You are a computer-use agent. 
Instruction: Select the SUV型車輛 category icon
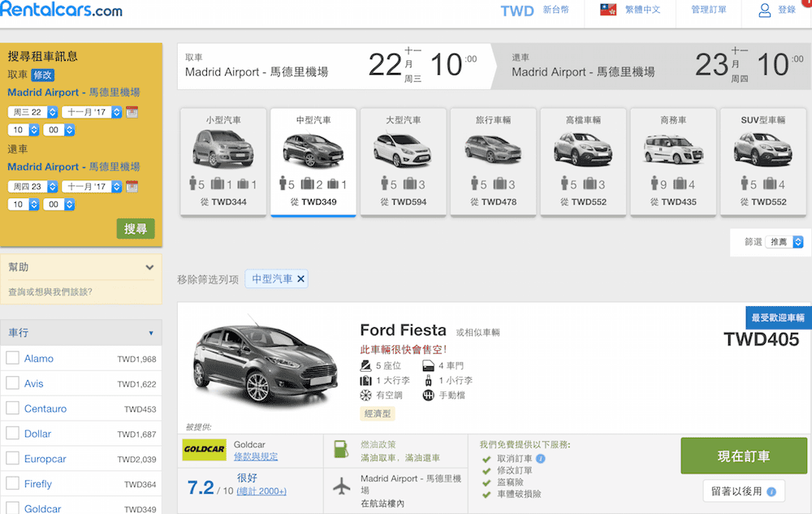click(x=762, y=149)
